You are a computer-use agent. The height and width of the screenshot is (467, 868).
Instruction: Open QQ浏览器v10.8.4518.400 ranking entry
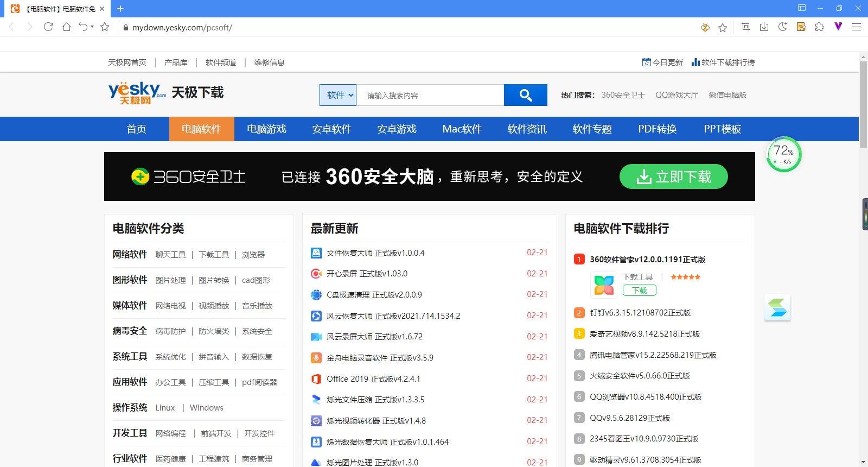[646, 397]
